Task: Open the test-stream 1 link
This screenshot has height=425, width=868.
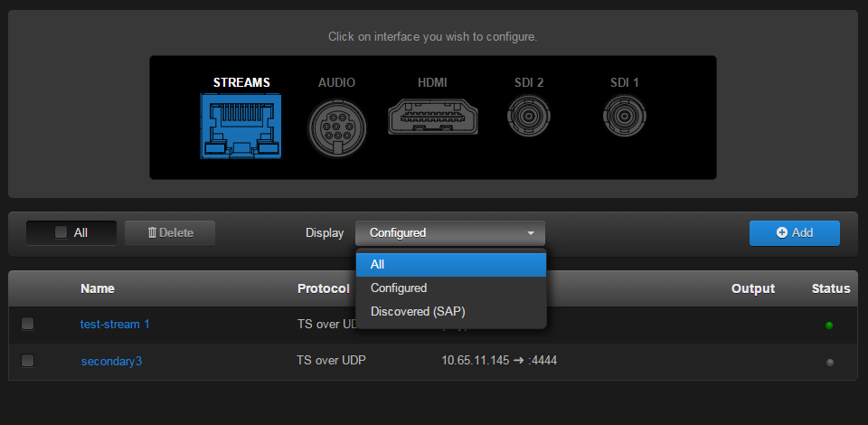Action: coord(115,324)
